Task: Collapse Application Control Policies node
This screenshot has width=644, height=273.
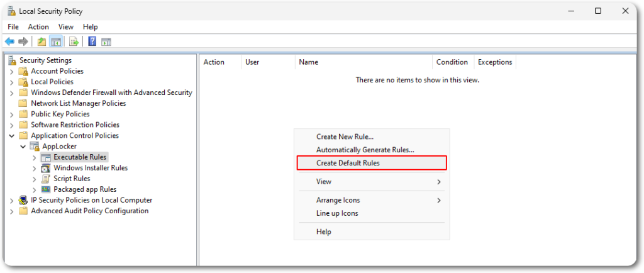Action: point(11,136)
